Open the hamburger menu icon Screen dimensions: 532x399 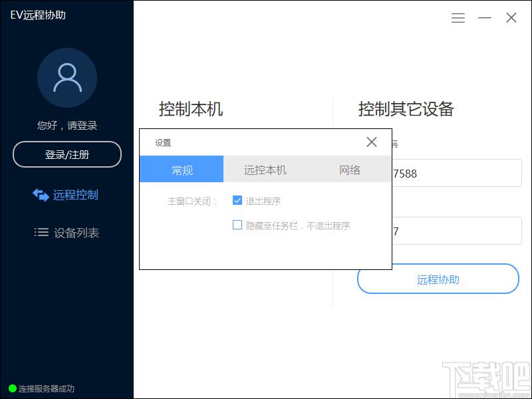coord(458,18)
